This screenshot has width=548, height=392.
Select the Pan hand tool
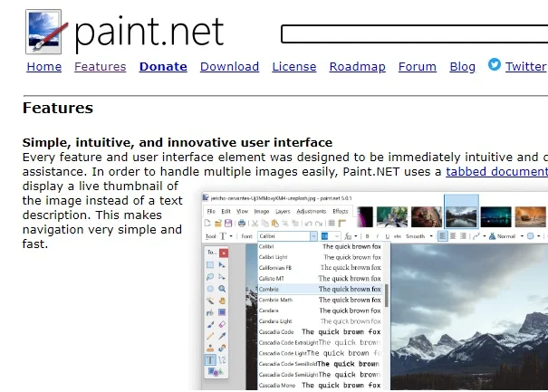point(222,301)
